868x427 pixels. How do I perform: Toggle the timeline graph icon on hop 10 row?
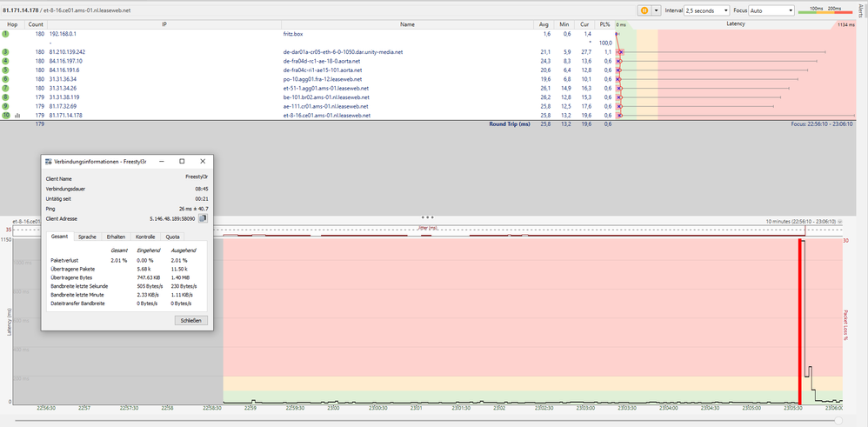[x=17, y=115]
